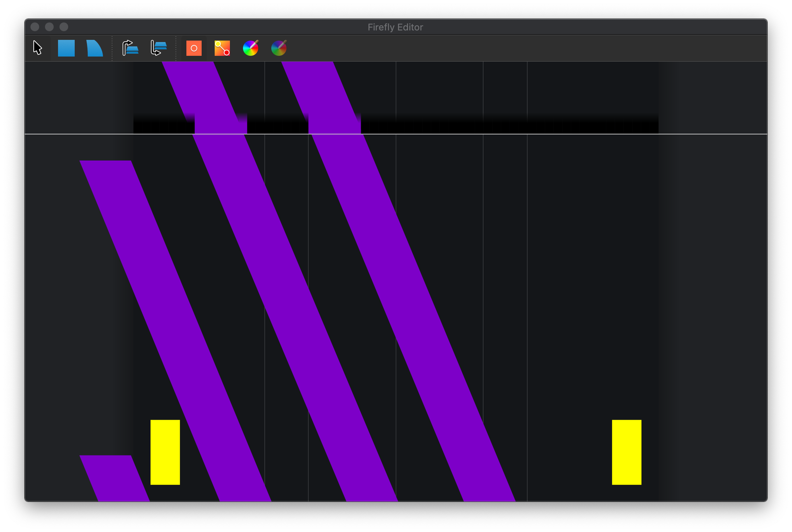The height and width of the screenshot is (532, 792).
Task: Minimize the Firefly Editor window
Action: (49, 27)
